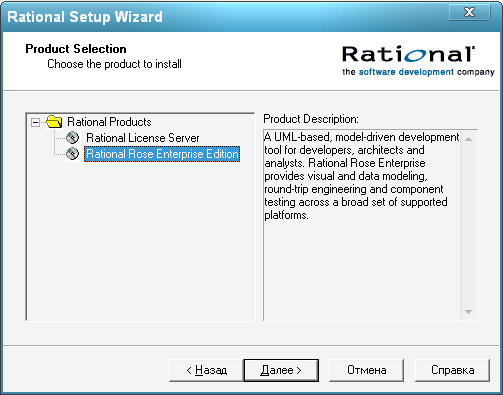Select the Rational Products root label

(109, 122)
